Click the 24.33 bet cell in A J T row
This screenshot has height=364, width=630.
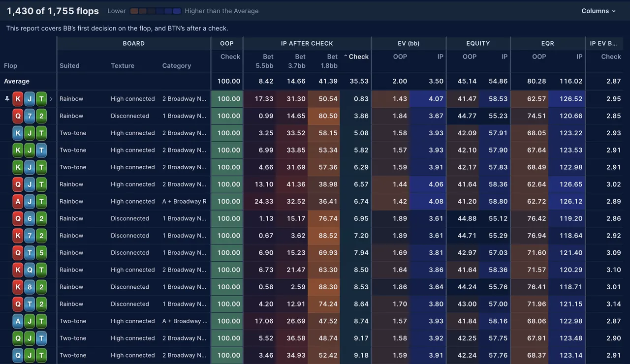260,202
